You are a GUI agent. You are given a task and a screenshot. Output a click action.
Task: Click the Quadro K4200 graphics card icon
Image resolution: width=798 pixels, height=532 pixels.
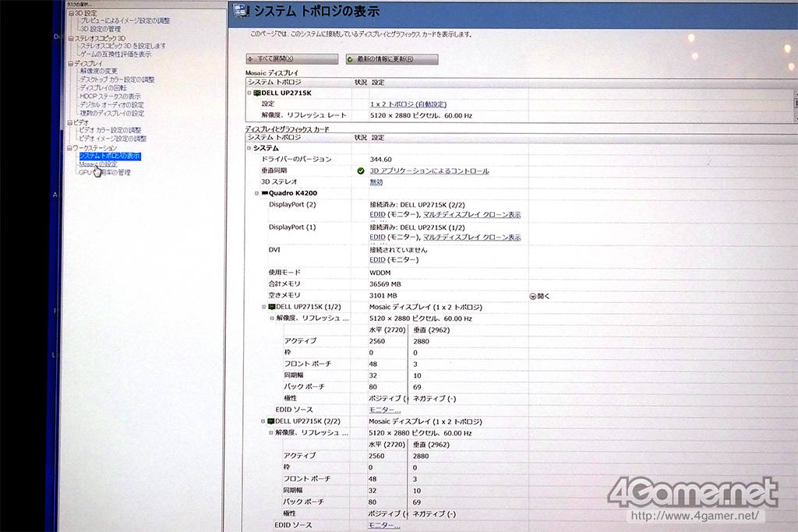pos(265,193)
